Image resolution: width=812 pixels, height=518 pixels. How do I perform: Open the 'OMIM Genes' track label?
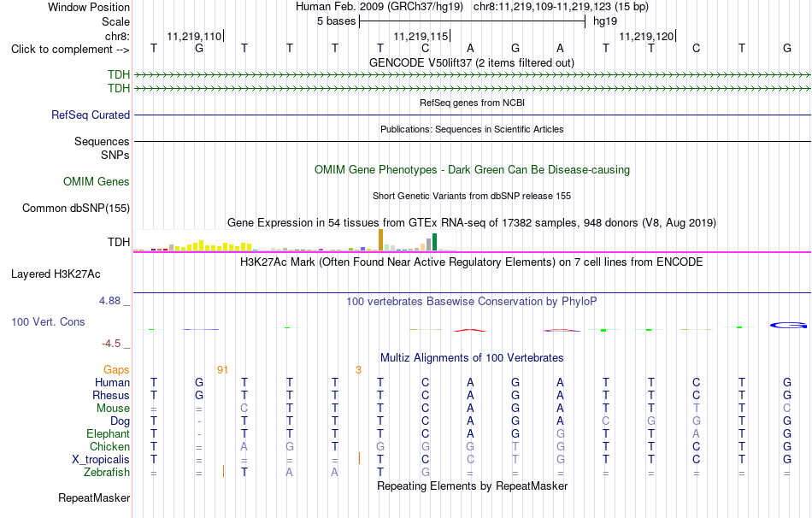coord(97,181)
